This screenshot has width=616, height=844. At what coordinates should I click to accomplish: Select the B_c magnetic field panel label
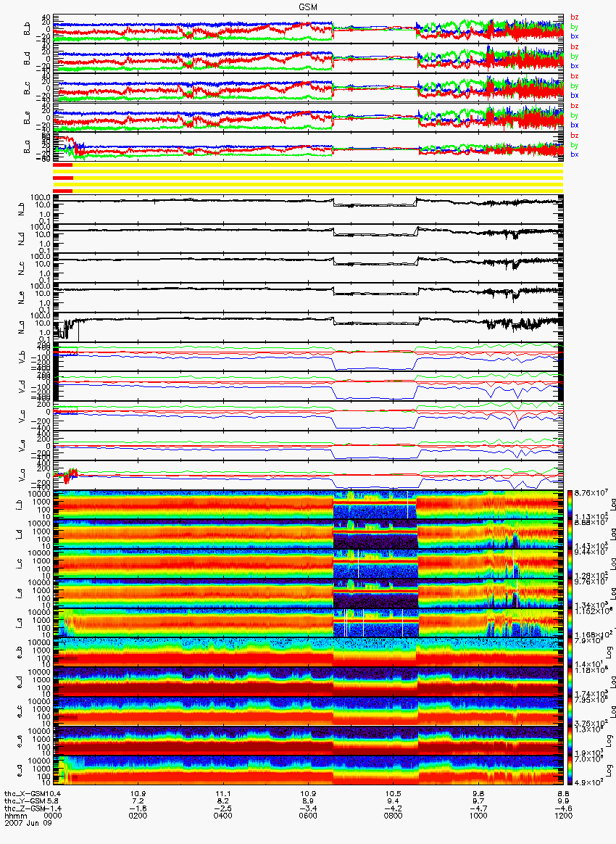28,88
